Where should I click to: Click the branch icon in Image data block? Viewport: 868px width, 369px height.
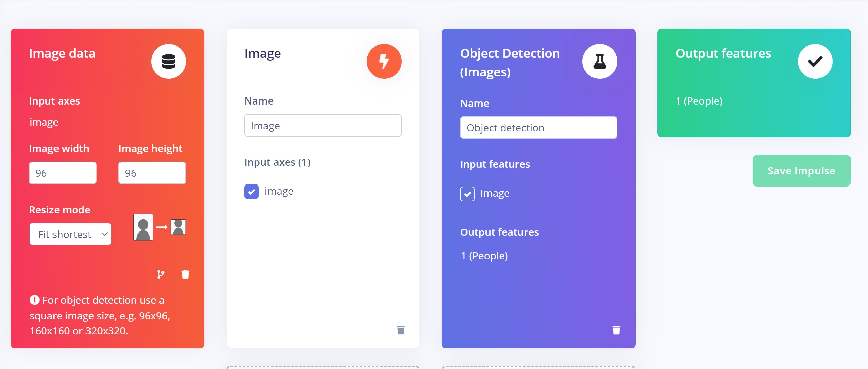161,274
